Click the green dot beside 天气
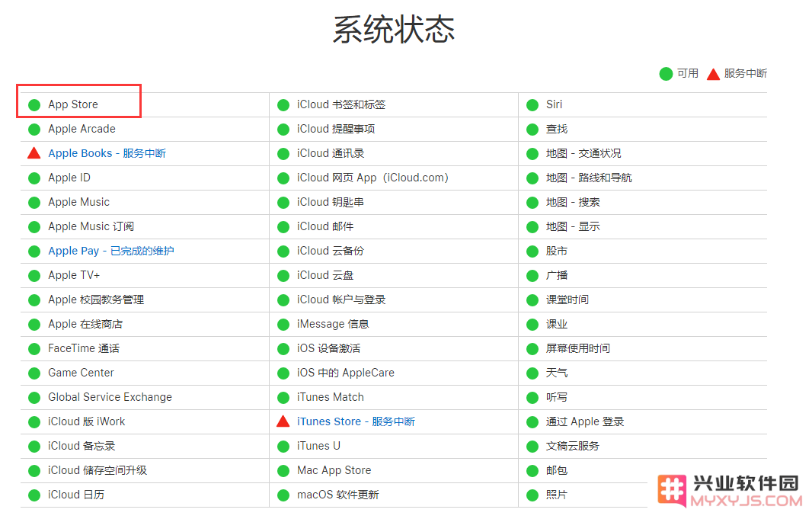Viewport: 812px width, 519px height. (532, 373)
